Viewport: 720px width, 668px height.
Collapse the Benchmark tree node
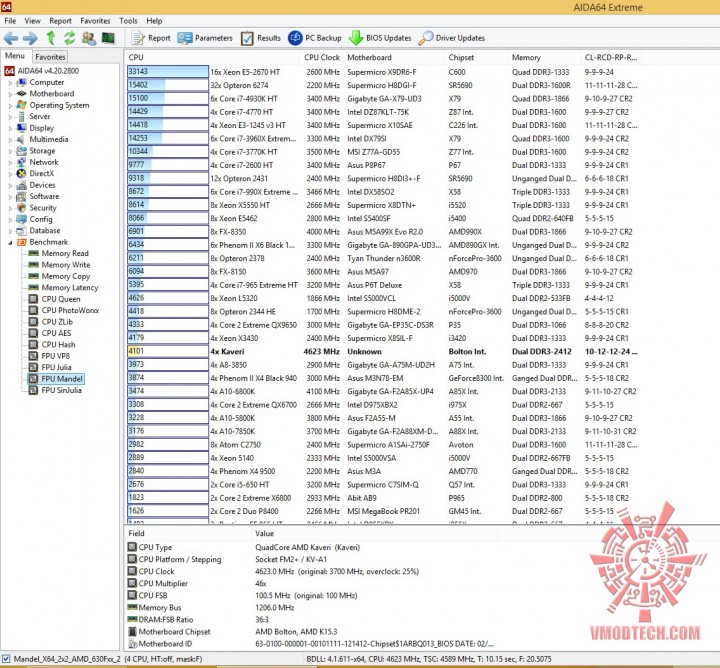pos(10,242)
